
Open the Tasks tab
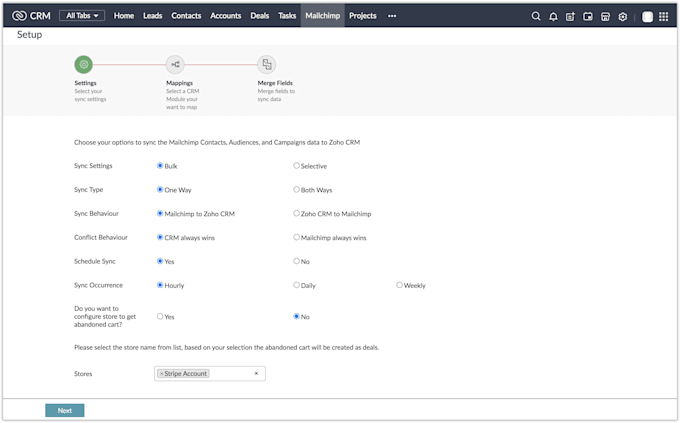pyautogui.click(x=287, y=16)
